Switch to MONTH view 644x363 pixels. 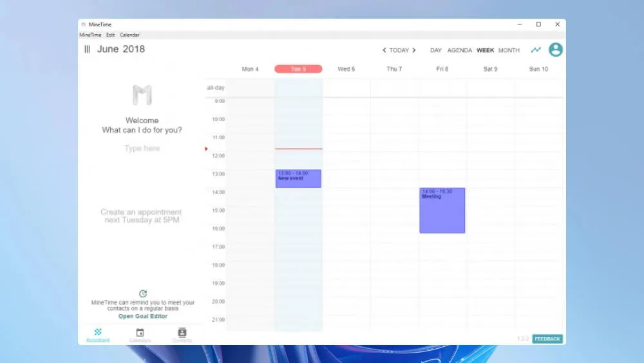[x=509, y=50]
